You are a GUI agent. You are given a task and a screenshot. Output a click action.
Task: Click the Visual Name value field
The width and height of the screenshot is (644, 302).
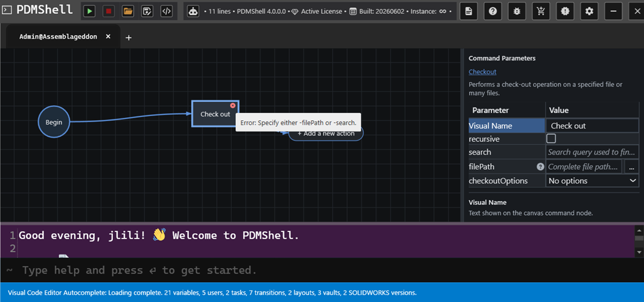tap(592, 126)
